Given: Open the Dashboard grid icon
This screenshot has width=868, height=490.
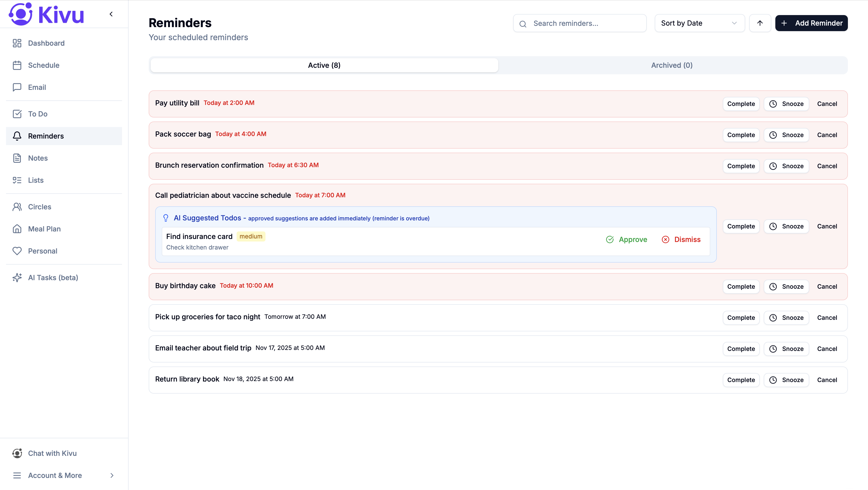Looking at the screenshot, I should [x=17, y=43].
